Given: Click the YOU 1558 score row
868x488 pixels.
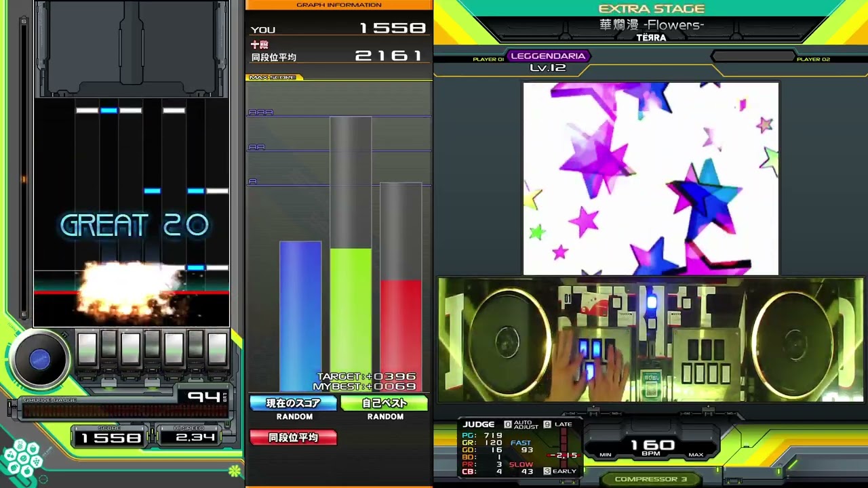Looking at the screenshot, I should [x=338, y=28].
